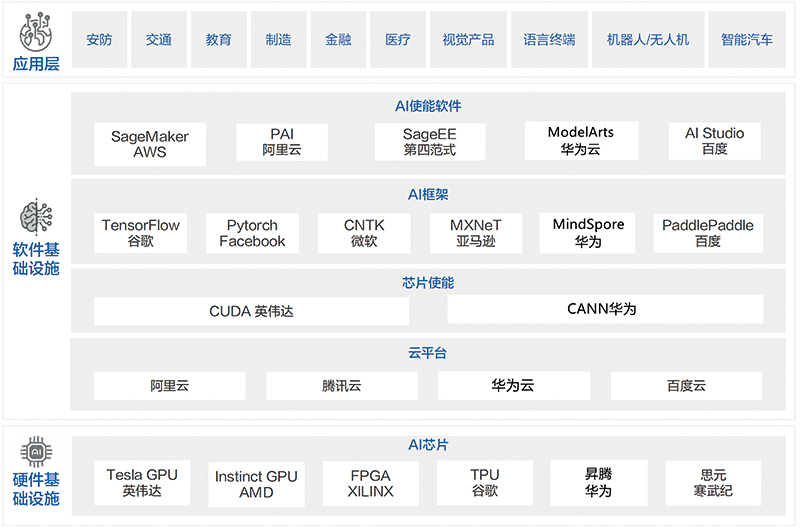Screen dimensions: 800x530
Task: Select the 医疗 application box
Action: coord(398,40)
